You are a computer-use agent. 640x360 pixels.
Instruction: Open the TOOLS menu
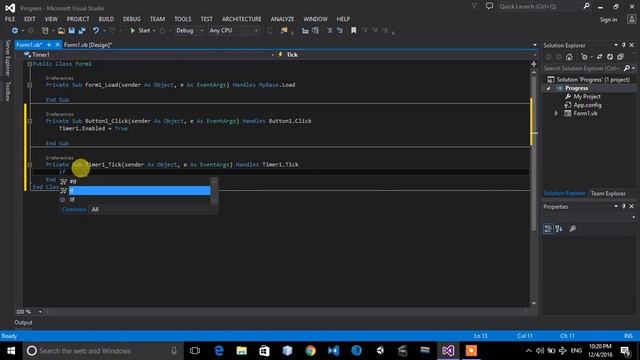(x=182, y=19)
